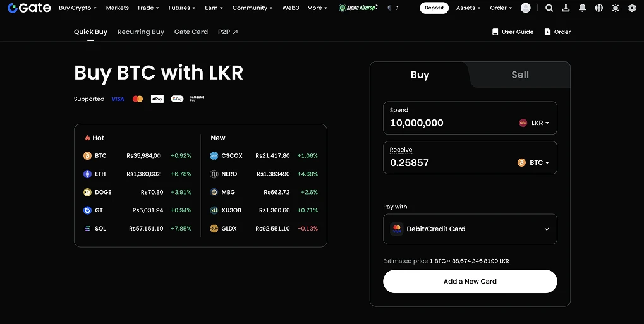Change the BTC receive coin selector
The image size is (644, 324).
pos(533,162)
